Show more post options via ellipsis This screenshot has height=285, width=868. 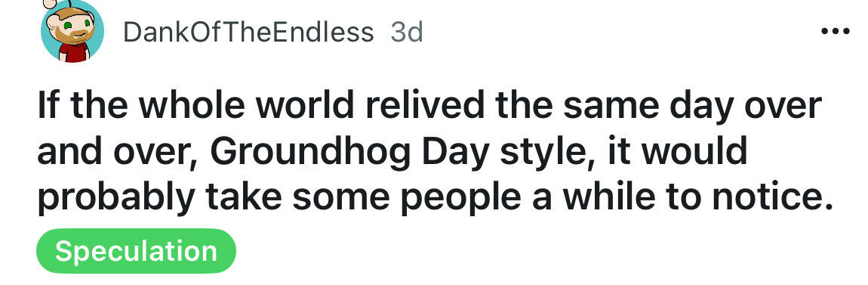coord(836,32)
